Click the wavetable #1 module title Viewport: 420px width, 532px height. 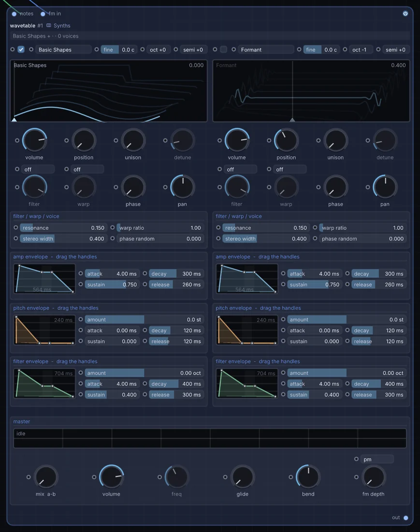(27, 26)
